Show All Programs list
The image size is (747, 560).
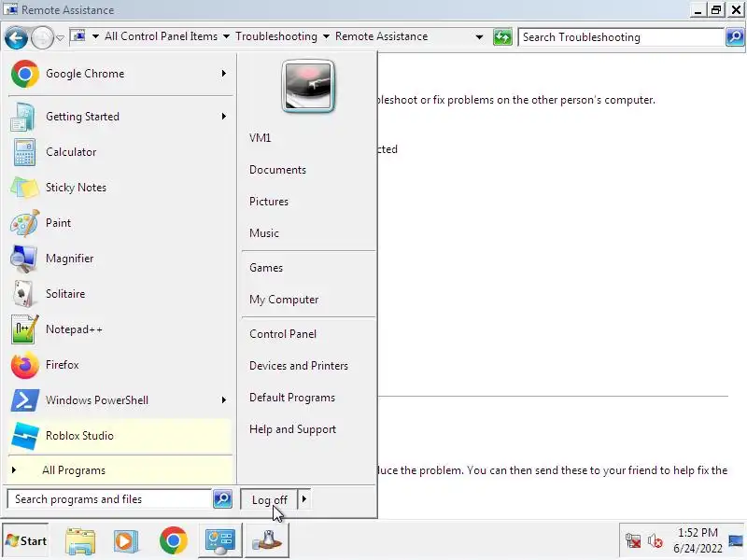pos(120,470)
